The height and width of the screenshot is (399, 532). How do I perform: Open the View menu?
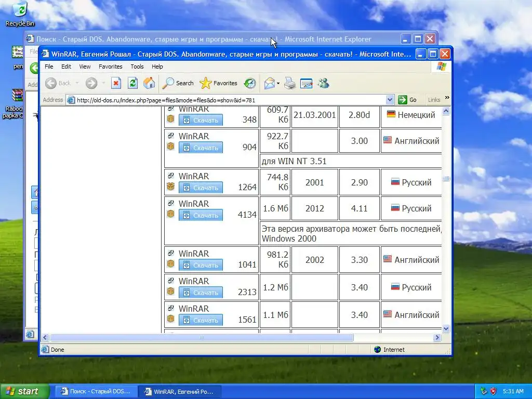(85, 66)
